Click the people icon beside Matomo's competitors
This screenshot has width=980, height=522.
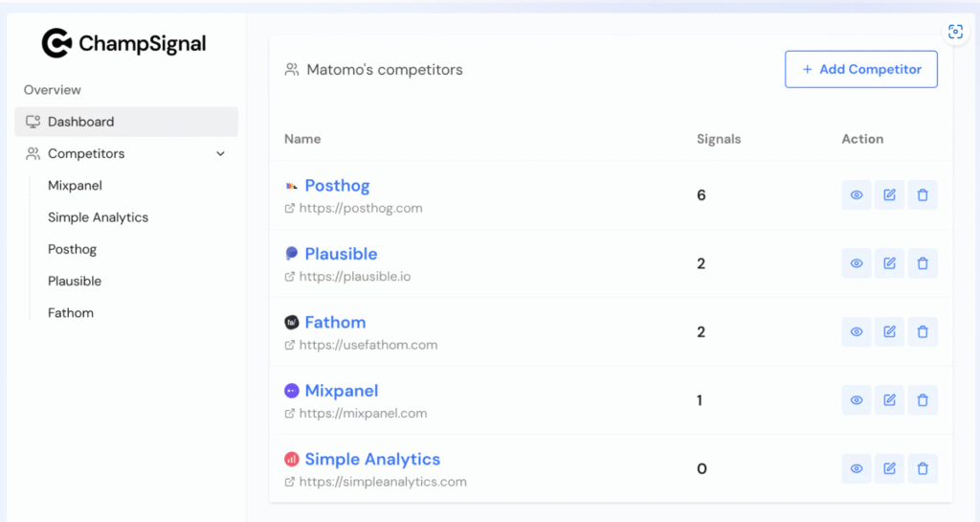pyautogui.click(x=292, y=69)
